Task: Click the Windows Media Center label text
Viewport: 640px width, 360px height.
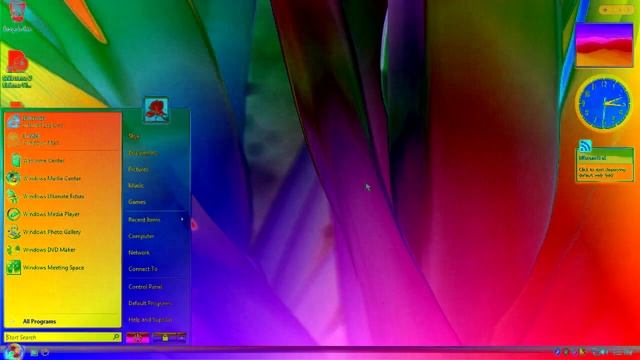Action: pos(52,178)
